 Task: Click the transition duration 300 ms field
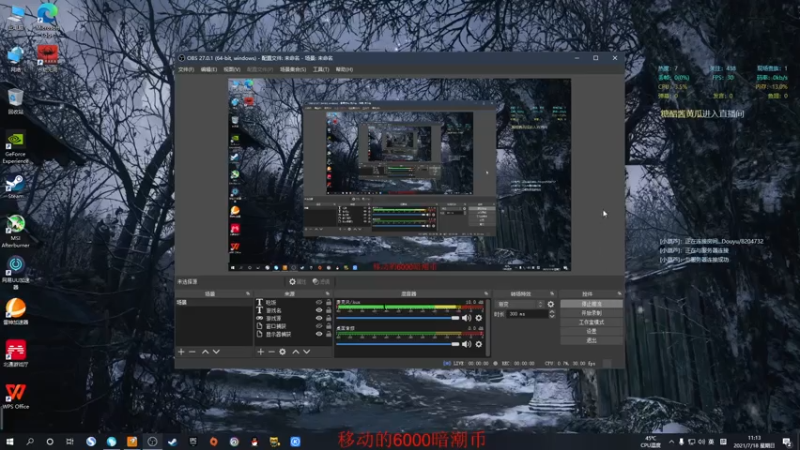click(527, 314)
